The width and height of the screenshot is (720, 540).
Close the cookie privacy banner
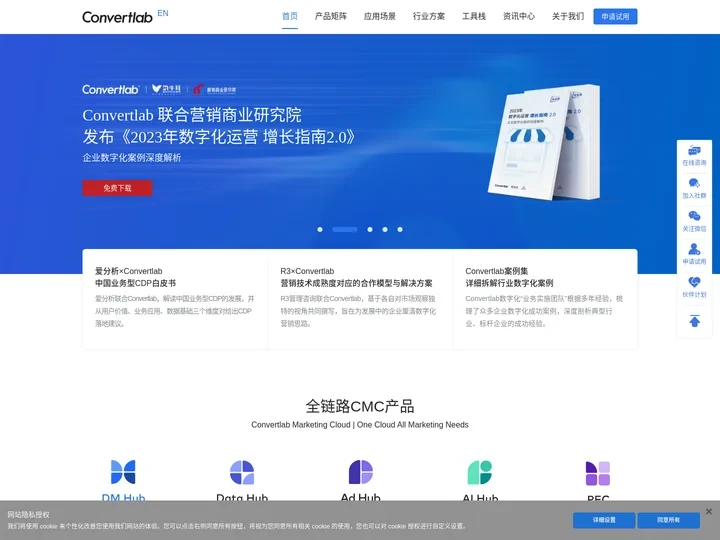[x=709, y=511]
